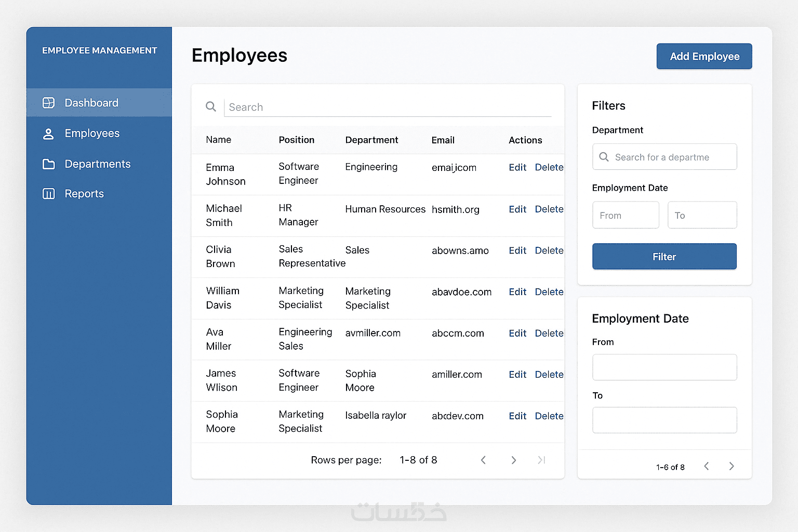
Task: Click the Human Resources department cell
Action: pyautogui.click(x=385, y=209)
